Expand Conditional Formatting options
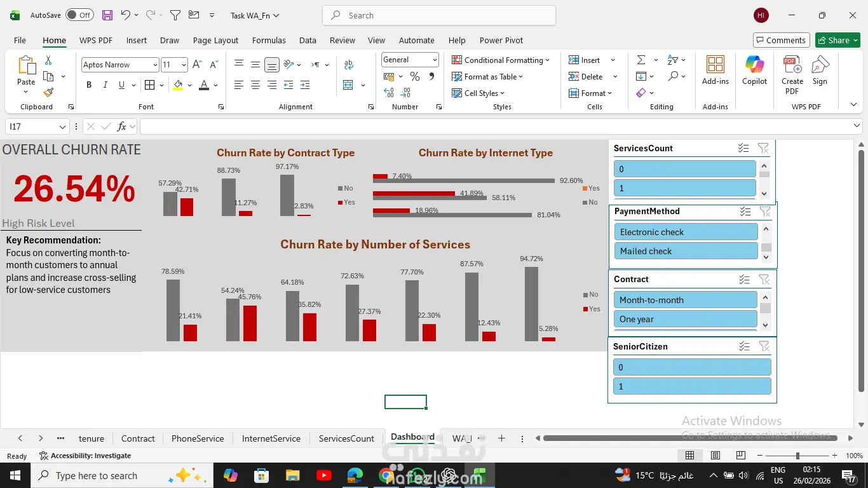This screenshot has height=488, width=868. tap(501, 60)
